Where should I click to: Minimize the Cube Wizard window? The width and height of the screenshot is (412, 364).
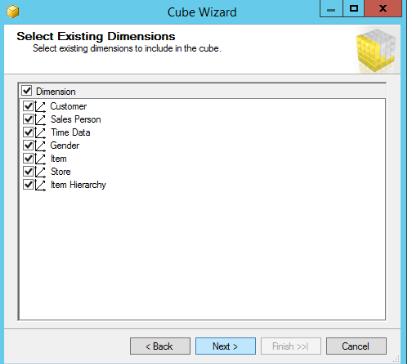click(x=331, y=8)
